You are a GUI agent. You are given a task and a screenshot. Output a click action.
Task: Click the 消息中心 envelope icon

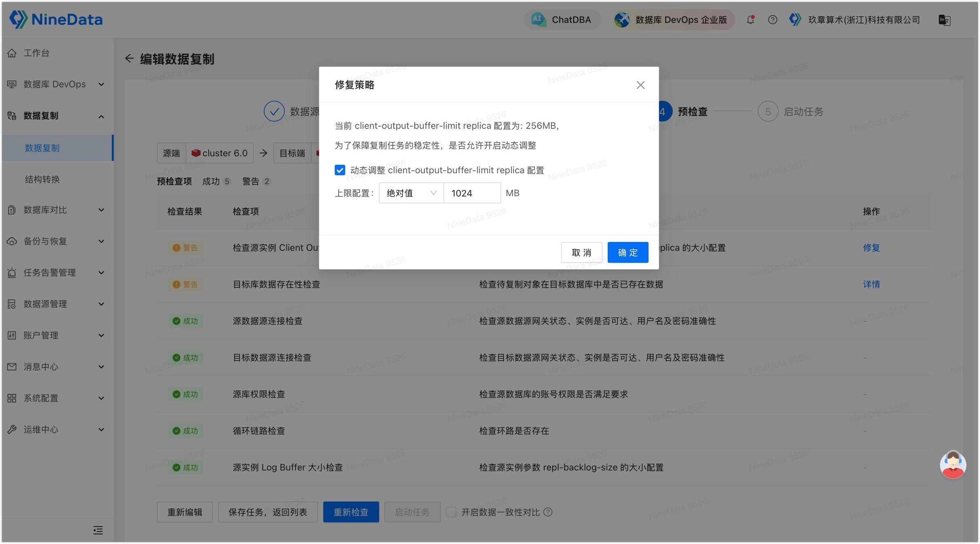(12, 367)
